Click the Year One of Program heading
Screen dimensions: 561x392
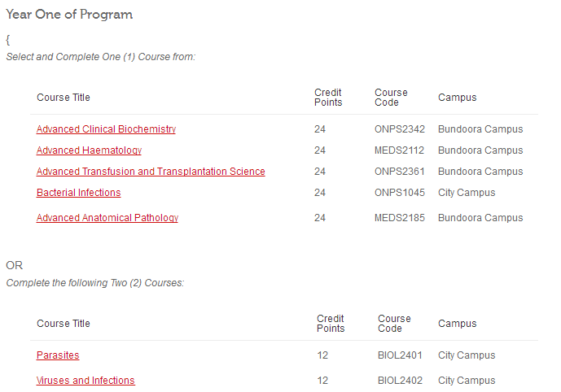(69, 15)
